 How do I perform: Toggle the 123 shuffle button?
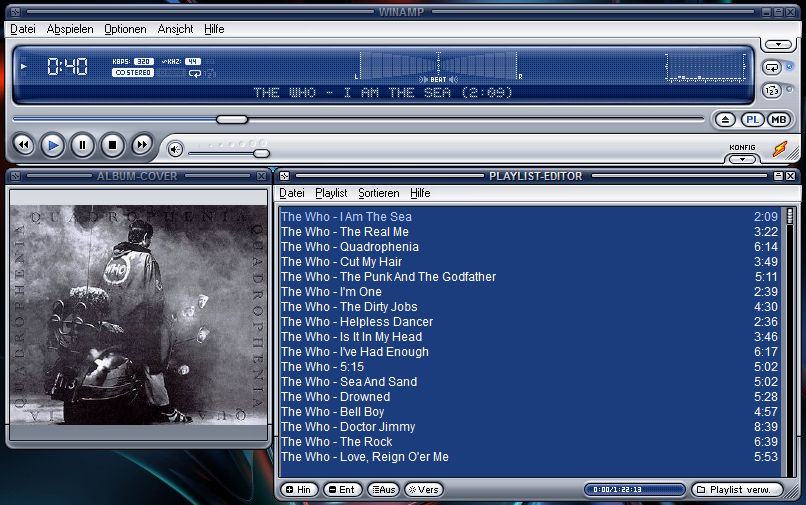click(x=772, y=91)
